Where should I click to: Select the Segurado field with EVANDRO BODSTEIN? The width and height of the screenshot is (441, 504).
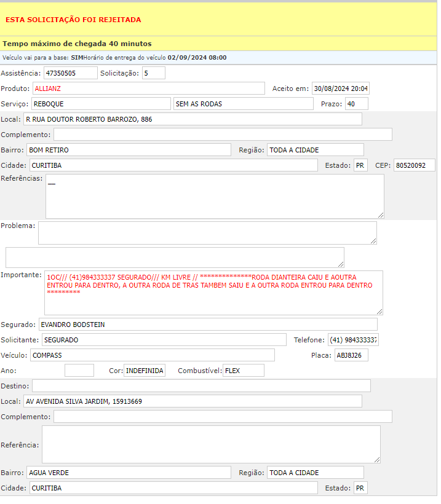pos(207,325)
